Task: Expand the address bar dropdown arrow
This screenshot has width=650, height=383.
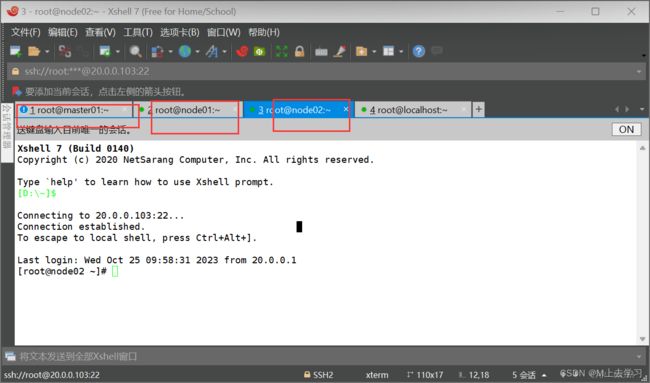Action: pyautogui.click(x=639, y=72)
